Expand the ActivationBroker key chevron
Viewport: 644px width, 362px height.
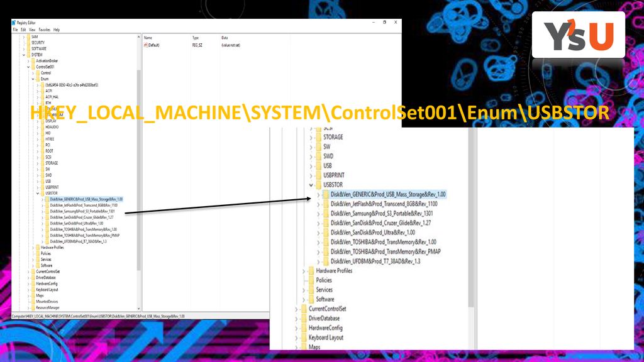(28, 61)
